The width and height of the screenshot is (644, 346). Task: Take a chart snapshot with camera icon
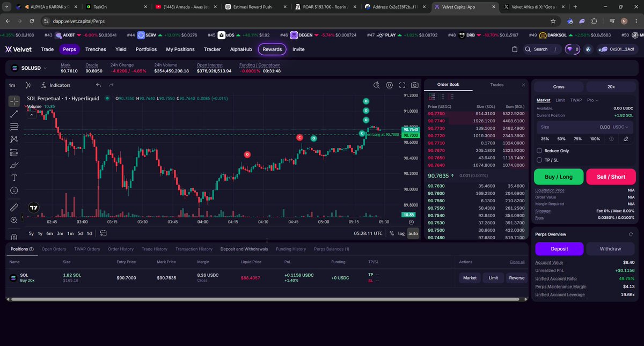[415, 85]
